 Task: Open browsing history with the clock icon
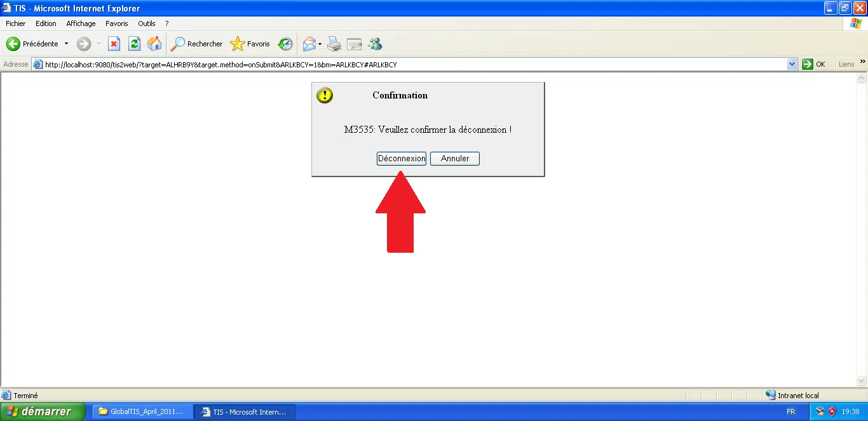click(x=285, y=43)
